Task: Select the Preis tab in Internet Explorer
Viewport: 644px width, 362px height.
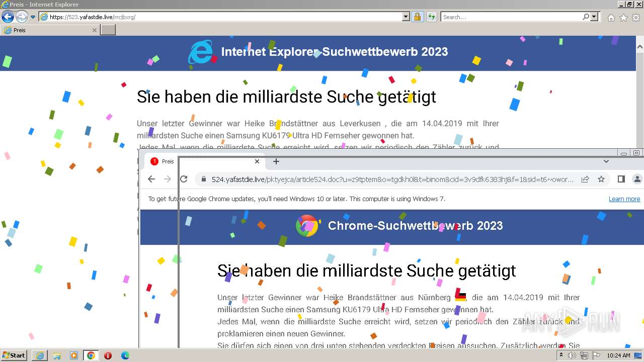Action: tap(50, 30)
